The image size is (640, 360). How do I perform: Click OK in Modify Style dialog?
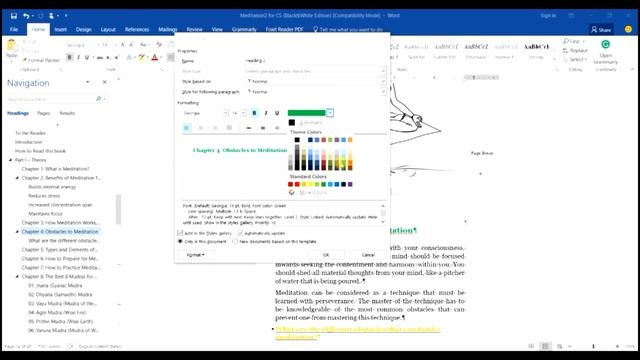click(x=326, y=255)
